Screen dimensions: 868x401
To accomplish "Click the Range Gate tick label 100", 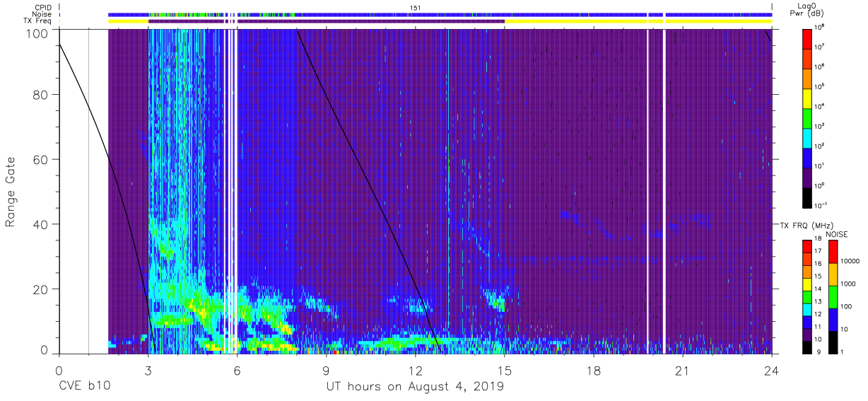I will (x=38, y=33).
